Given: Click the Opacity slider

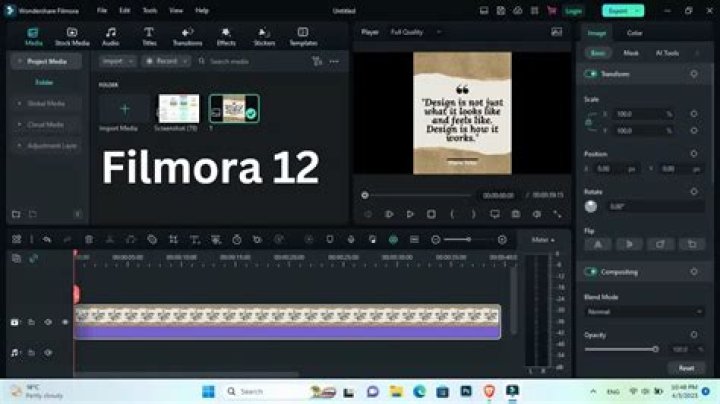Looking at the screenshot, I should (621, 349).
